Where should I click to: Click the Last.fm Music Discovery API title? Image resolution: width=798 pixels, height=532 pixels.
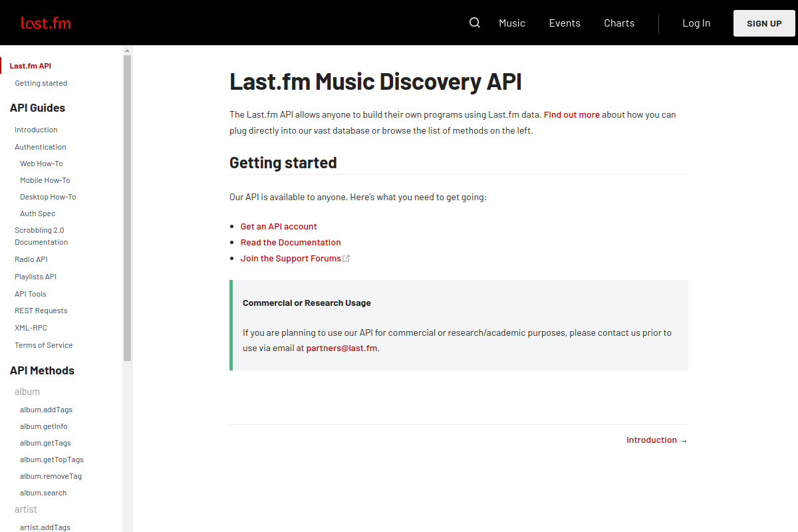pos(376,82)
